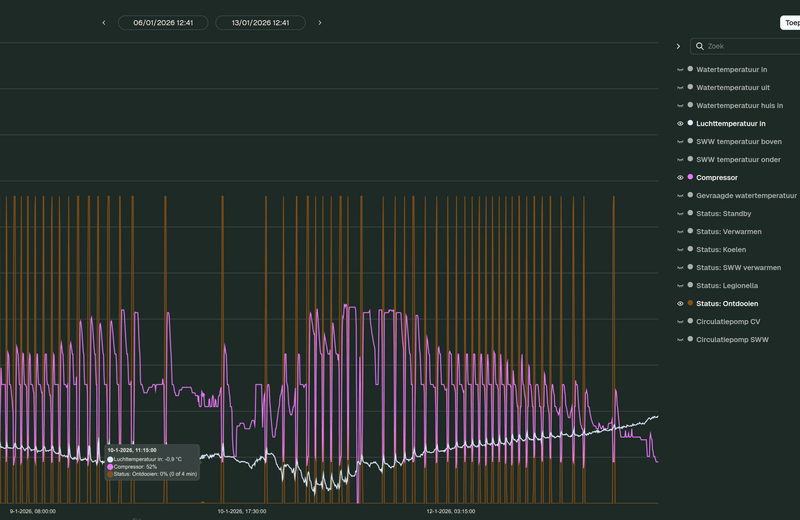Select the SWW temperatuur onder label
800x520 pixels.
point(738,160)
